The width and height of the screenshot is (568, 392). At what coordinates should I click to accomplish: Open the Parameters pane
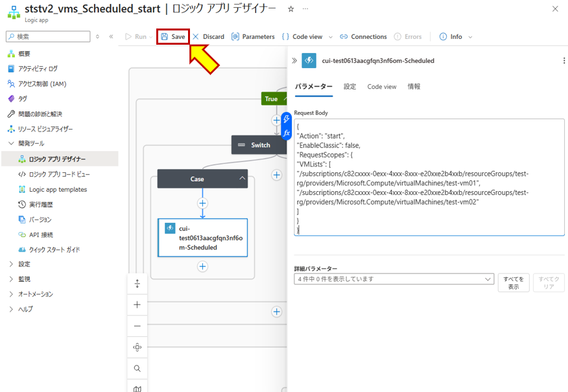[x=253, y=36]
